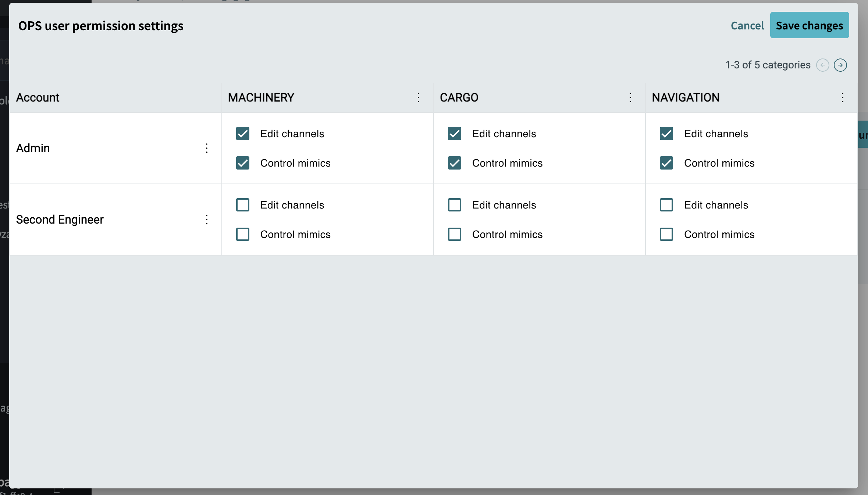Cancel the permission settings dialog
Viewport: 868px width, 495px height.
747,25
